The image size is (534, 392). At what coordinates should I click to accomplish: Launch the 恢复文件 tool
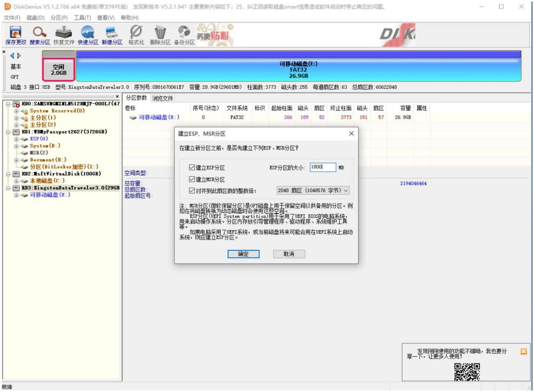point(64,35)
